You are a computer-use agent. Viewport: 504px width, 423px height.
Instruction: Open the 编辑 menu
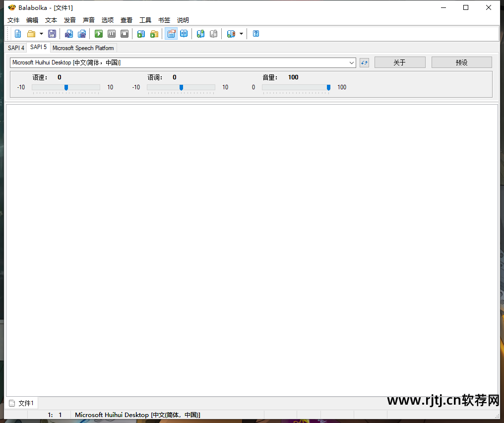(x=32, y=20)
